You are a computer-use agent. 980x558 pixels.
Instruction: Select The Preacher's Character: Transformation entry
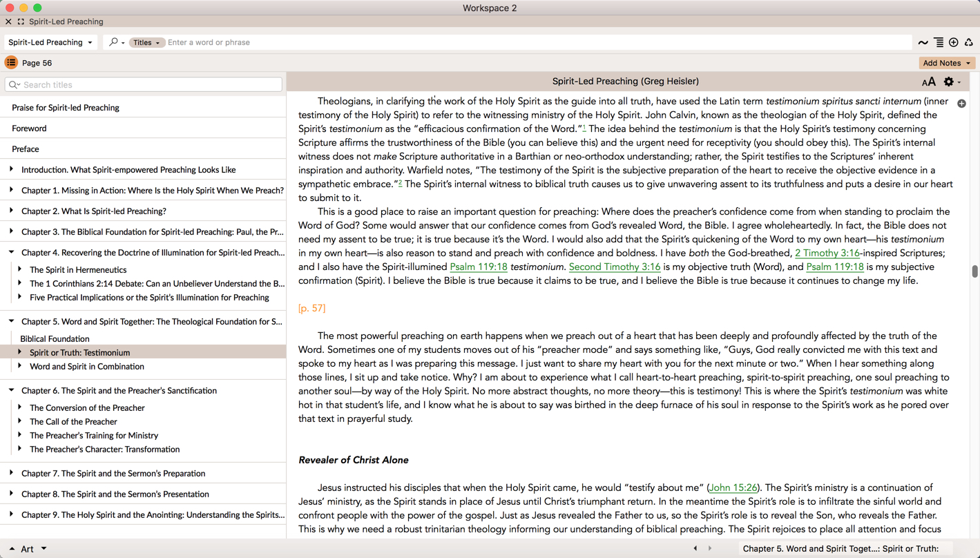(x=104, y=450)
